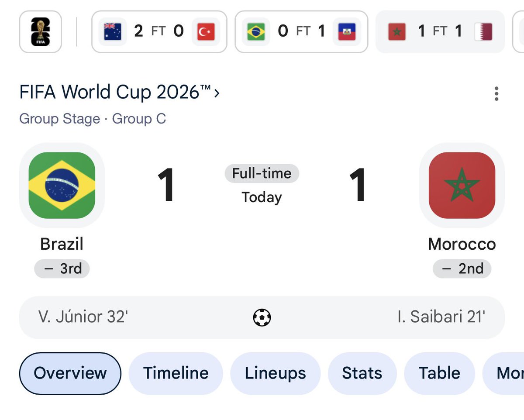Click the Turkey flag in score card
524x420 pixels.
click(206, 32)
